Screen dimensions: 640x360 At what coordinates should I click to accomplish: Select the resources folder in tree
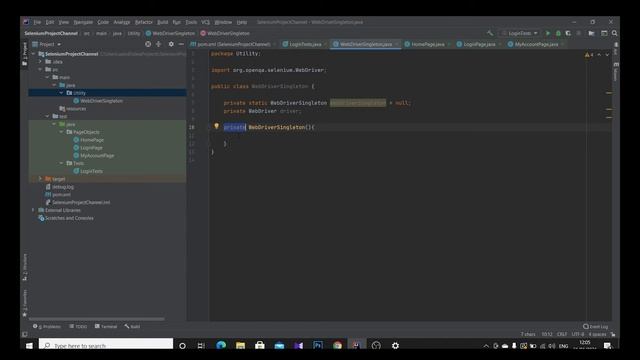click(73, 109)
